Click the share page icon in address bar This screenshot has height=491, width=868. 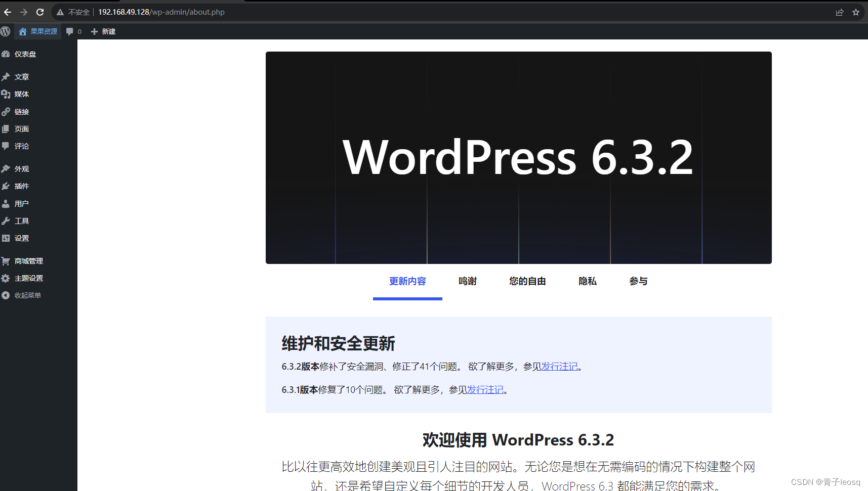tap(840, 12)
